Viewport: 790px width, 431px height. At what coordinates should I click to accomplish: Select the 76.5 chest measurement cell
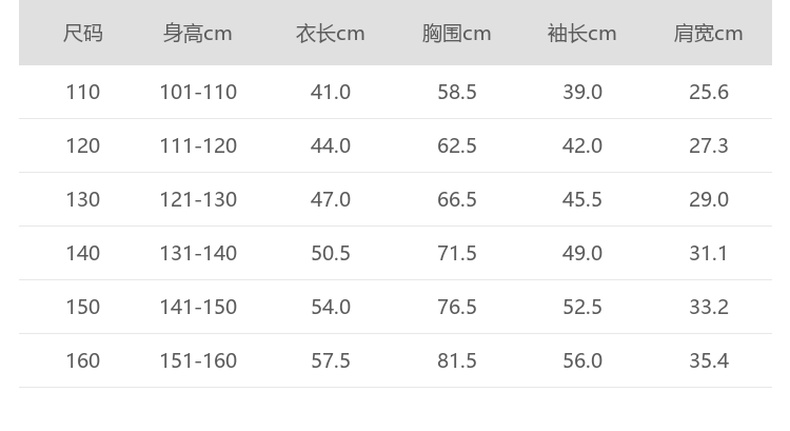457,307
